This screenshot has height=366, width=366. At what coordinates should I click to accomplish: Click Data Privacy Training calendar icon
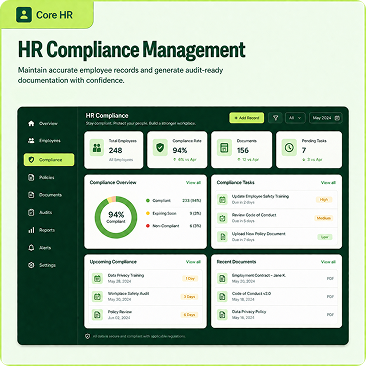(97, 278)
